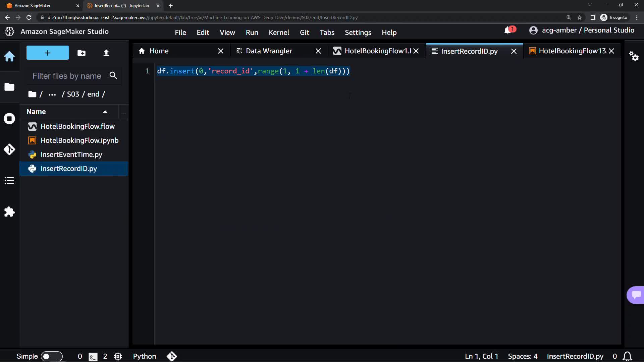Click the blue New Launcher plus button
This screenshot has height=362, width=644.
47,53
